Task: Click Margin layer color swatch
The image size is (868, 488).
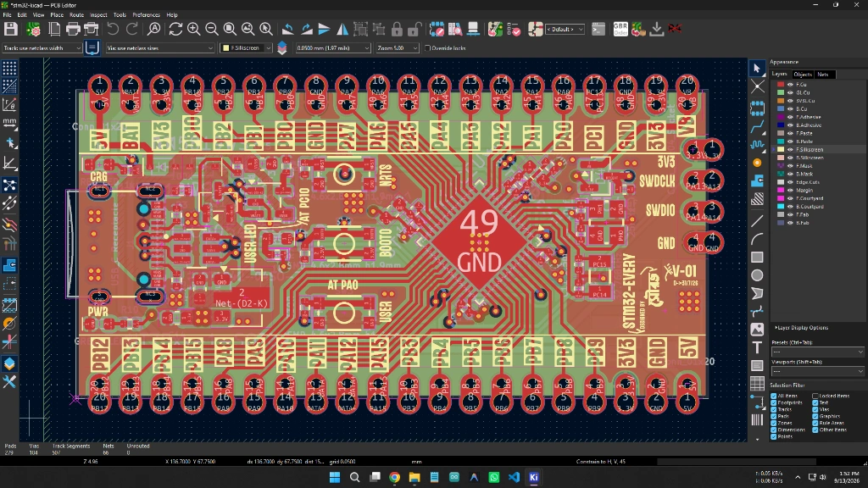Action: (x=781, y=190)
